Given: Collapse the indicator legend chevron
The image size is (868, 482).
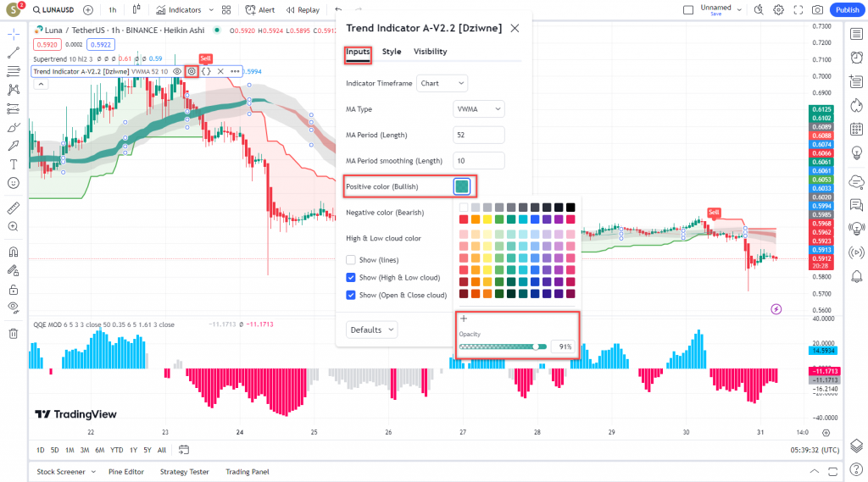Looking at the screenshot, I should 41,84.
